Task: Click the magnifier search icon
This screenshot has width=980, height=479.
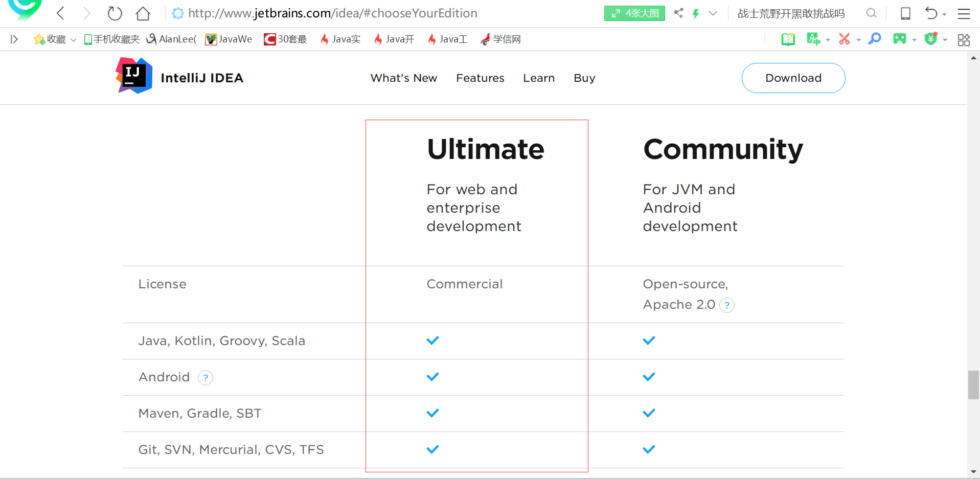Action: tap(871, 13)
